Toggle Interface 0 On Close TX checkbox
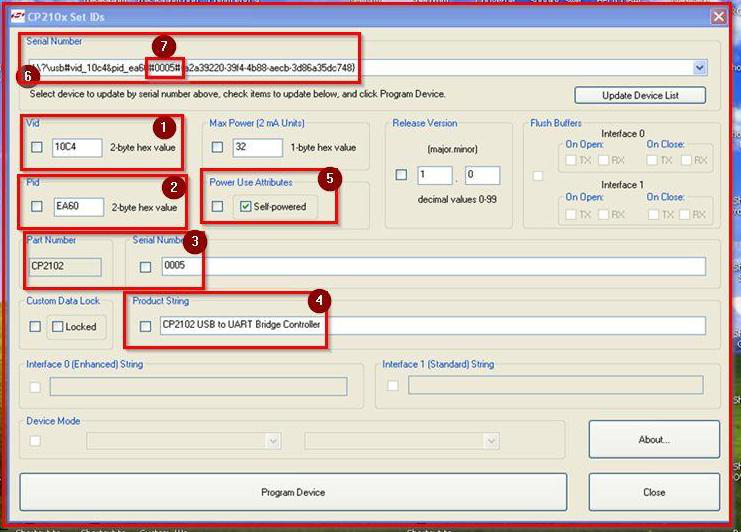This screenshot has height=532, width=741. click(652, 161)
